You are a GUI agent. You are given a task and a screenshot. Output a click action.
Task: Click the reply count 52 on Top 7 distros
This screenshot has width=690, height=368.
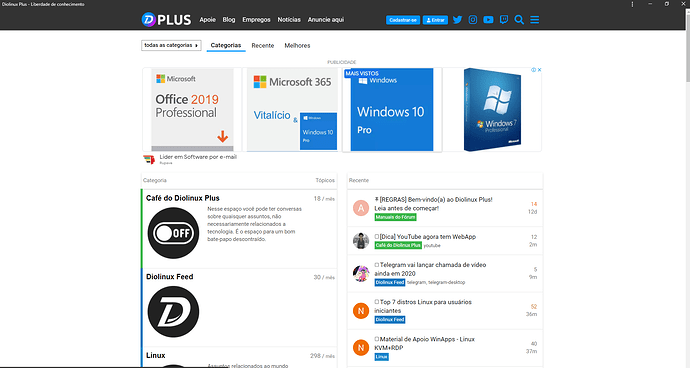(x=534, y=306)
